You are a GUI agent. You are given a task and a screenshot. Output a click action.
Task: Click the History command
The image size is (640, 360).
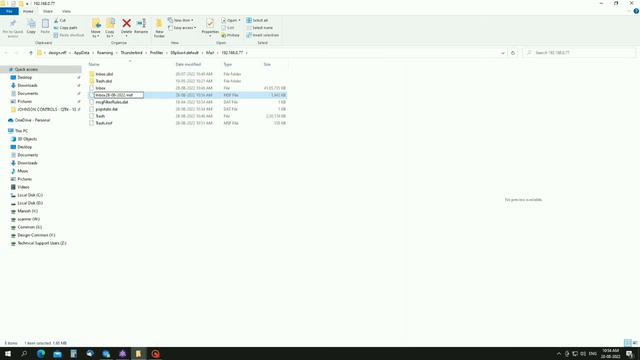click(231, 35)
